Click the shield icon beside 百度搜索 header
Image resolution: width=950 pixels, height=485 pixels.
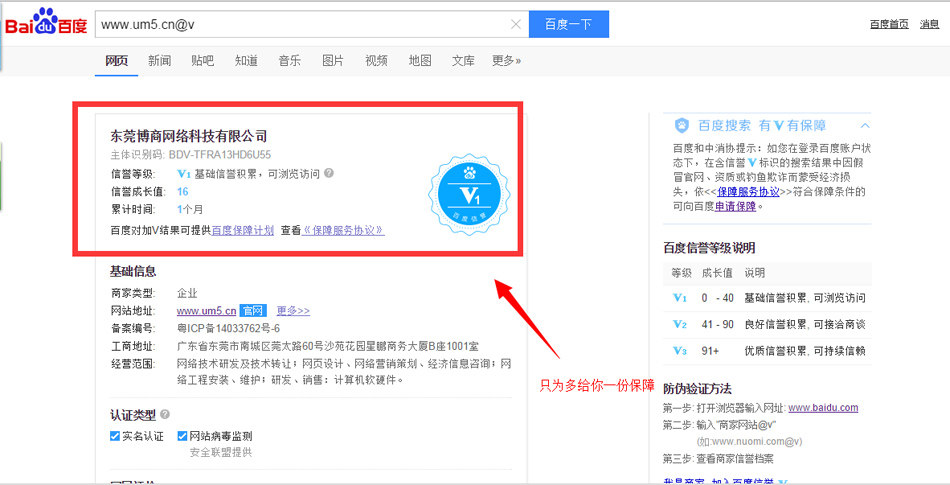pos(681,126)
